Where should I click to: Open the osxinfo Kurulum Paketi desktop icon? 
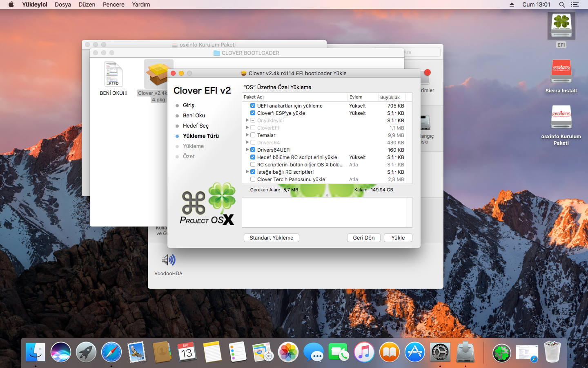click(x=561, y=118)
